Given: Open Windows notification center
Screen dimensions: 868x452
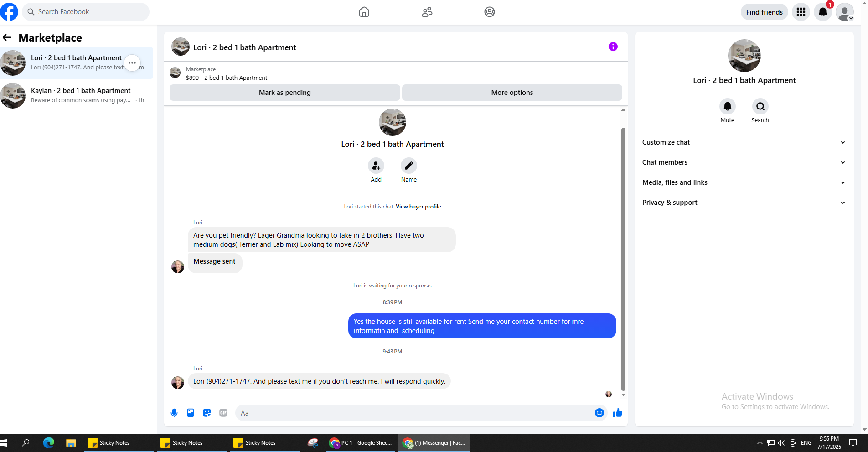Looking at the screenshot, I should point(853,442).
